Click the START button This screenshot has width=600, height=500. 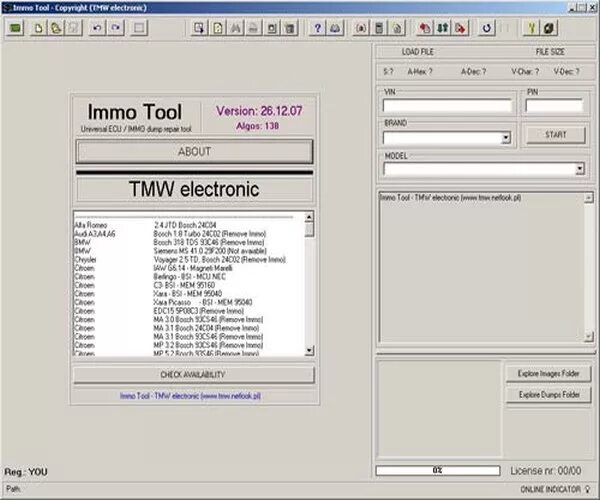(x=556, y=135)
